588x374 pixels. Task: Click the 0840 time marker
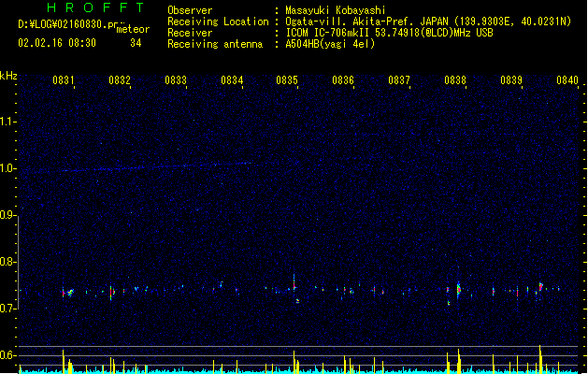tap(567, 80)
